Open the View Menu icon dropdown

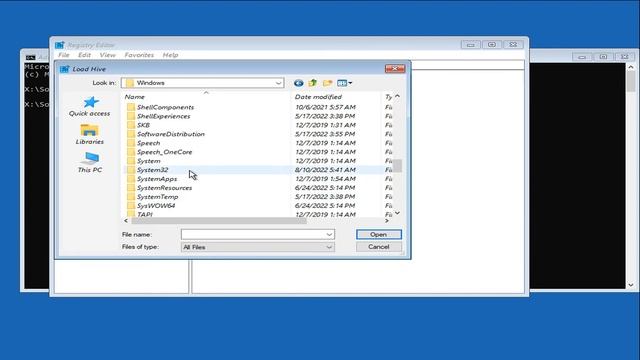(x=344, y=83)
